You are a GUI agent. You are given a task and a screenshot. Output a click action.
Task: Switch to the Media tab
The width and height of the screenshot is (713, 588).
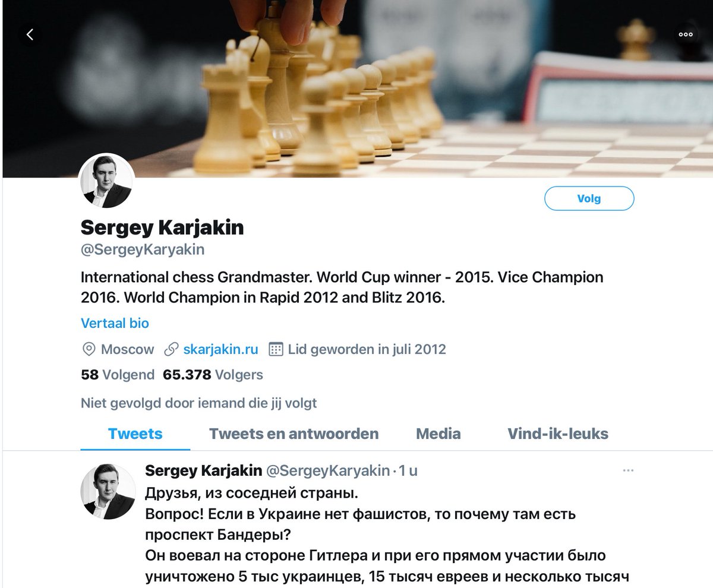(438, 434)
